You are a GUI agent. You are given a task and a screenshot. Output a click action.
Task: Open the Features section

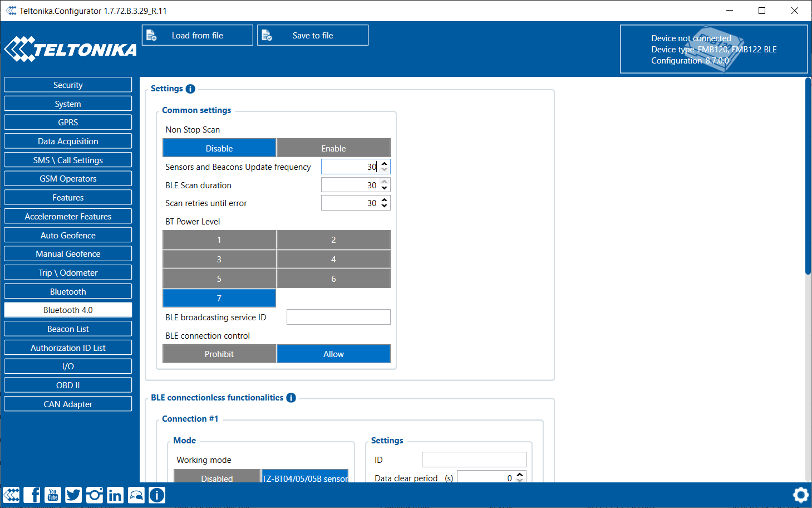pos(68,197)
